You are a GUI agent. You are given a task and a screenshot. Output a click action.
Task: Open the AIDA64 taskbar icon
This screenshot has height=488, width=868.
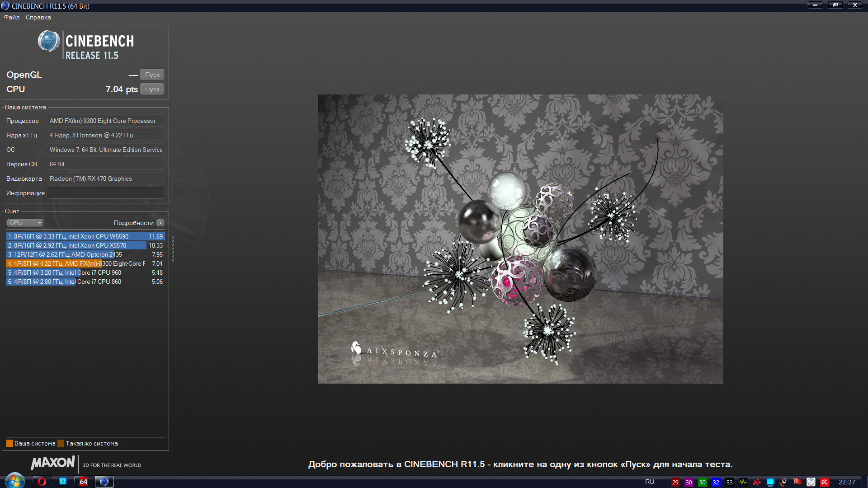tap(83, 482)
